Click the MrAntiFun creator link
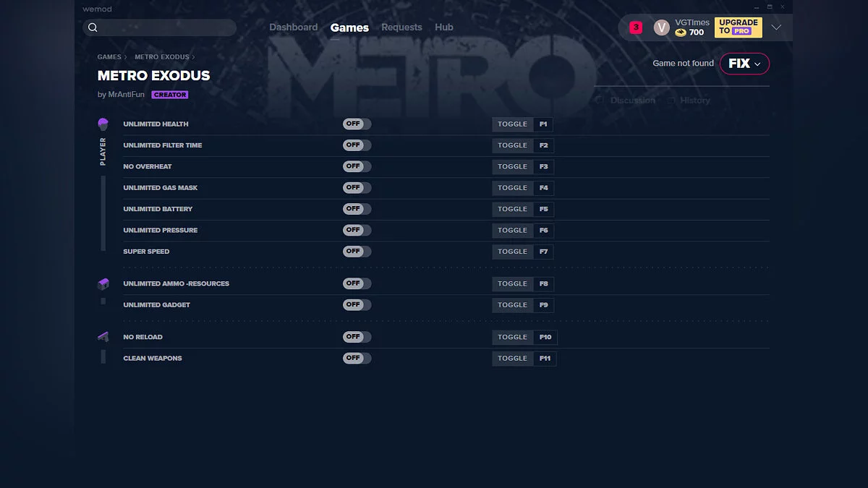868x488 pixels. coord(126,95)
